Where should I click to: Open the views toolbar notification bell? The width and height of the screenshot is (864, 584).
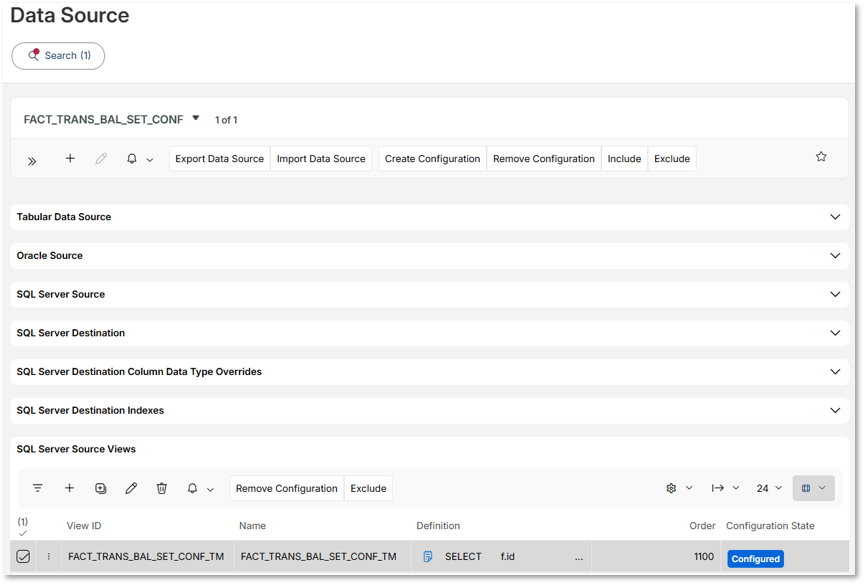pyautogui.click(x=192, y=488)
